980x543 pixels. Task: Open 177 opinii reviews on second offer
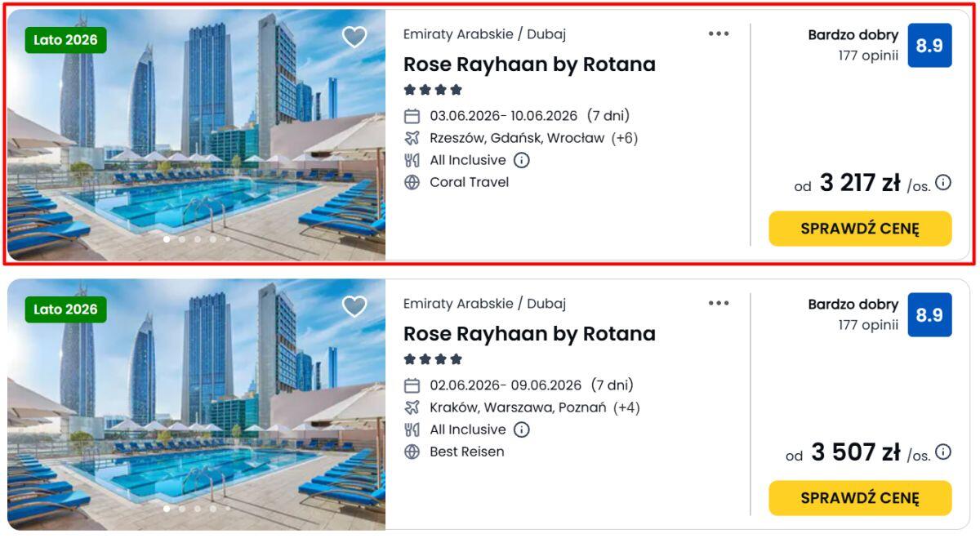[x=868, y=325]
